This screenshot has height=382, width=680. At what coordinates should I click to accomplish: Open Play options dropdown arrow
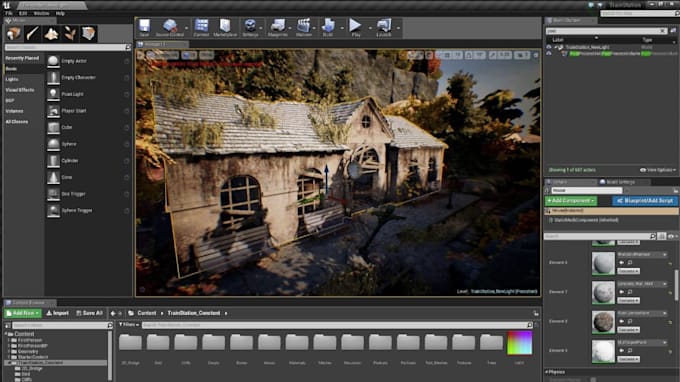tap(370, 28)
